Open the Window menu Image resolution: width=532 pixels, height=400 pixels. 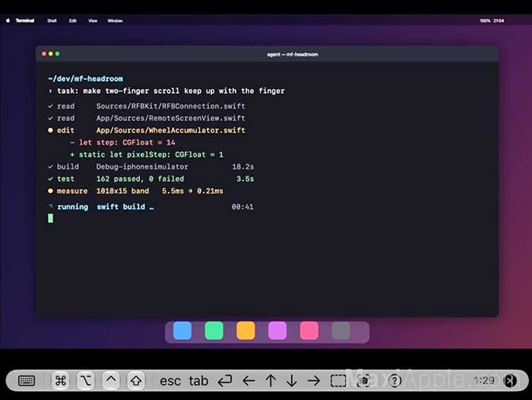pos(115,21)
